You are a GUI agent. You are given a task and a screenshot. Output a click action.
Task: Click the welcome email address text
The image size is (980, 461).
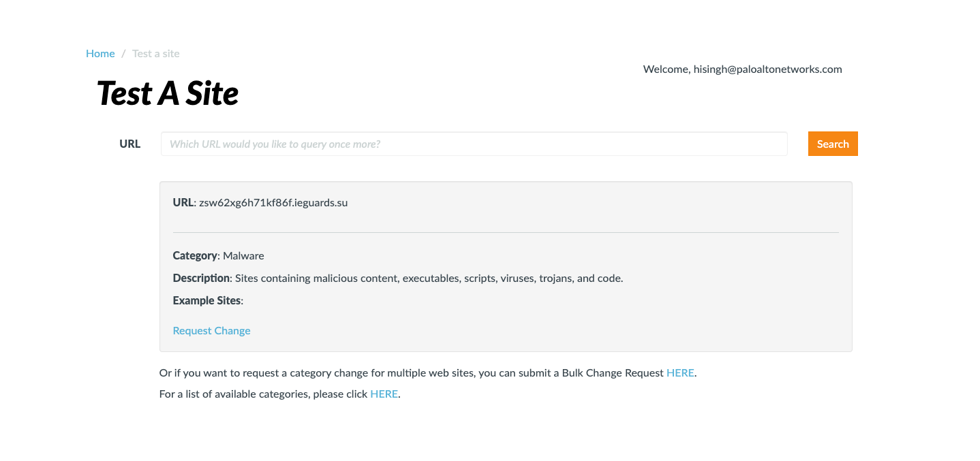click(767, 69)
